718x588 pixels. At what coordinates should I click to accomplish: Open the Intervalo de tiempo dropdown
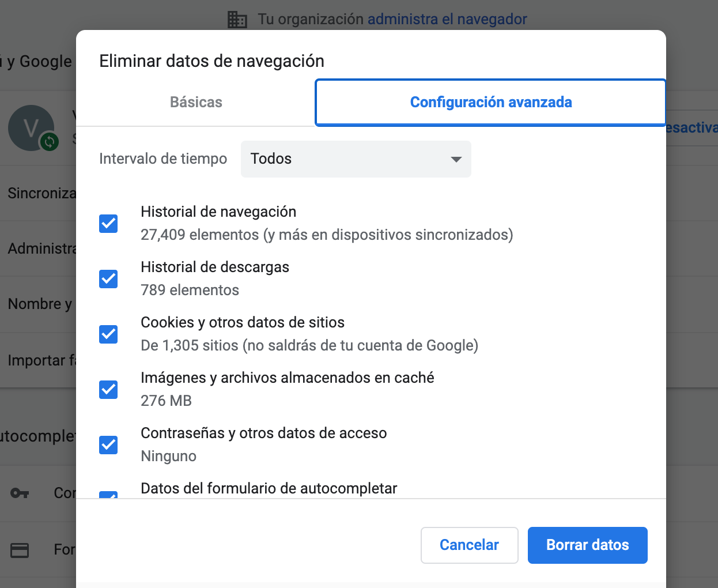pyautogui.click(x=356, y=159)
